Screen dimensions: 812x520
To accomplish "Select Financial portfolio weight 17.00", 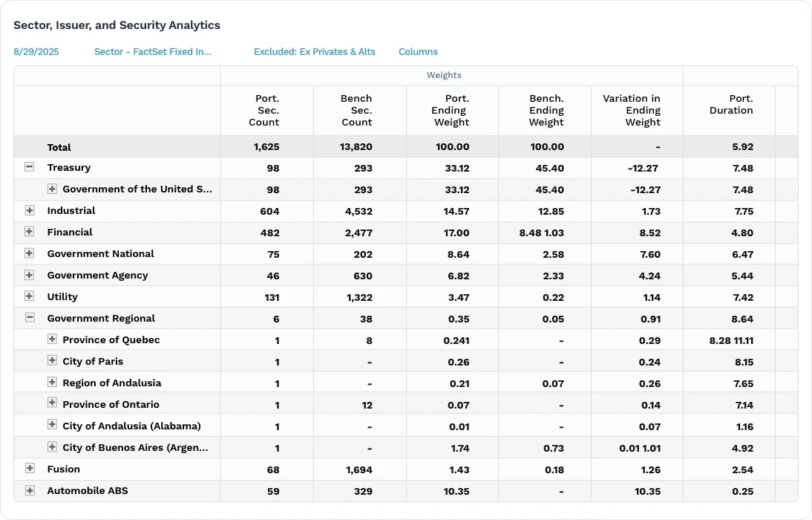I will [x=456, y=233].
